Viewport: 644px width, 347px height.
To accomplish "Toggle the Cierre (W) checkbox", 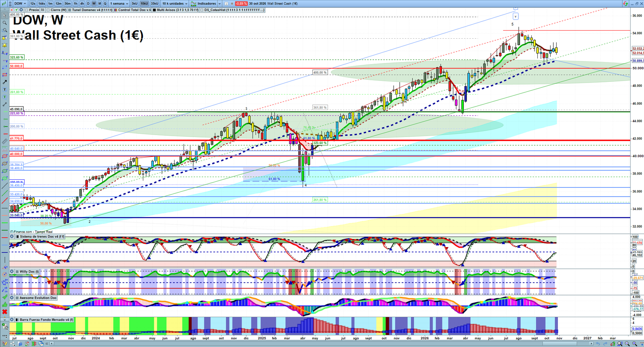I will pos(48,10).
